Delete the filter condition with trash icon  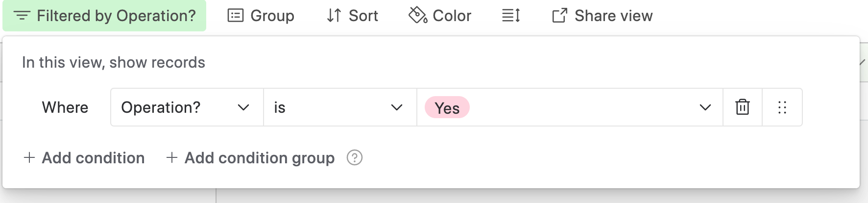point(743,107)
